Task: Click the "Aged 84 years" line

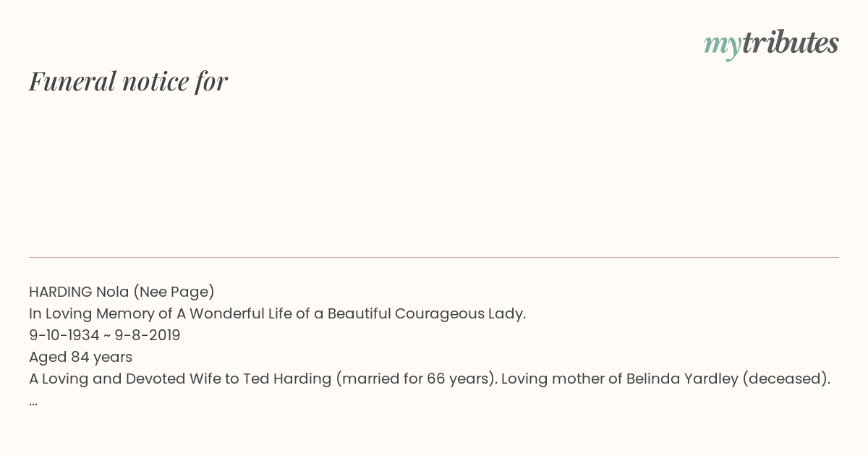Action: [80, 358]
